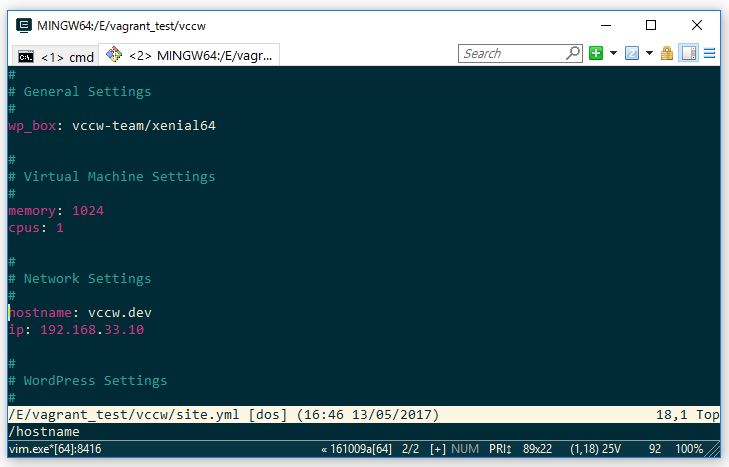Image resolution: width=729 pixels, height=467 pixels.
Task: Click the '/hostname' search command line
Action: pos(44,432)
